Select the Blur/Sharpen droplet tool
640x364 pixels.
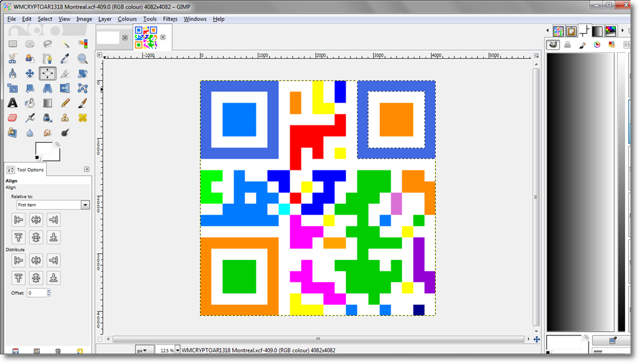pos(30,133)
